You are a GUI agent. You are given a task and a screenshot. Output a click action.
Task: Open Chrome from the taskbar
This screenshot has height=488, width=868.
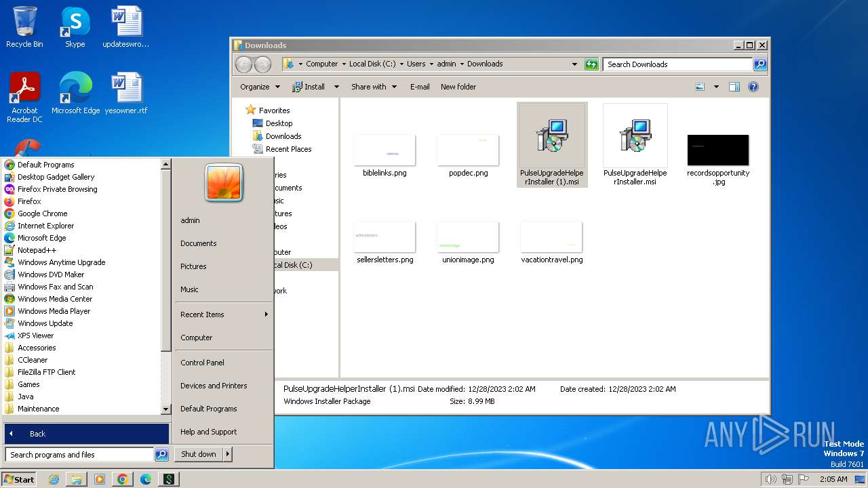122,479
